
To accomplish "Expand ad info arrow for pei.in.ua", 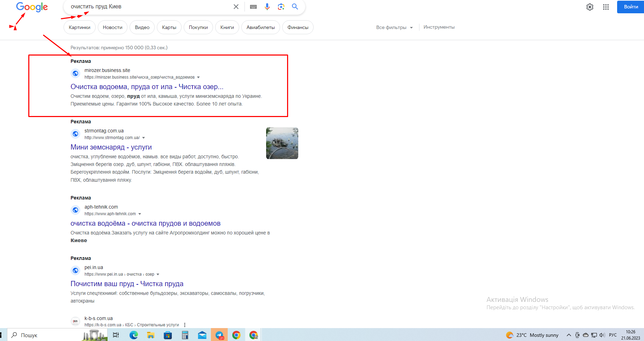I will 158,274.
